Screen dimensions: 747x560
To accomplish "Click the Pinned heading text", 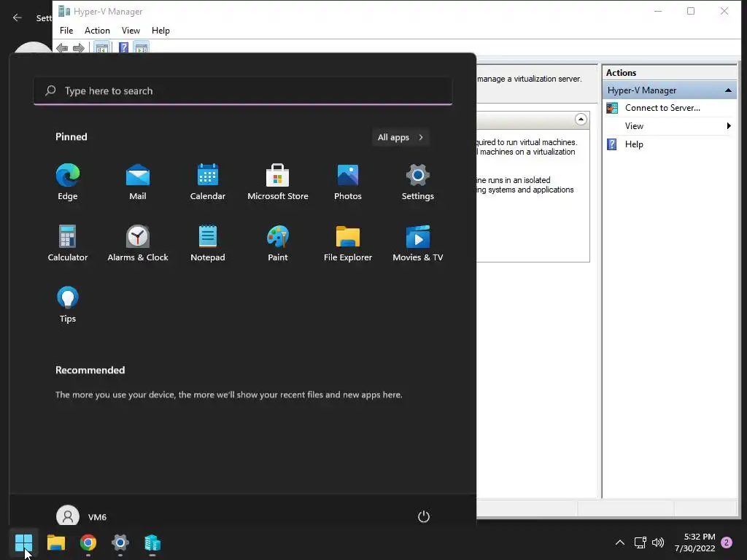I will click(x=71, y=136).
